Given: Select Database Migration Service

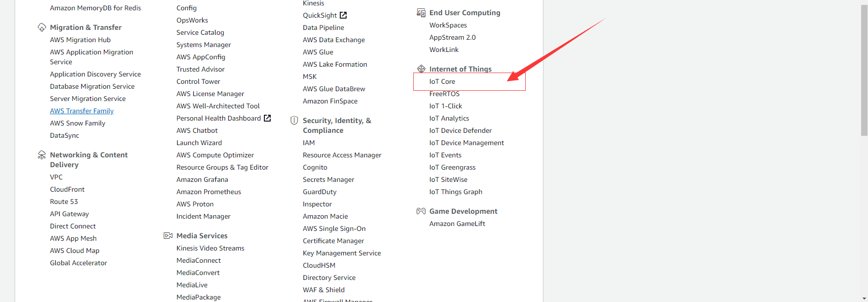Looking at the screenshot, I should 92,86.
